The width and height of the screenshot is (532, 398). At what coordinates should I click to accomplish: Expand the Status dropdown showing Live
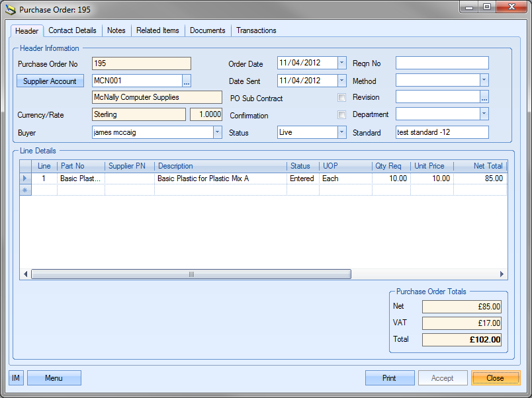pos(341,132)
